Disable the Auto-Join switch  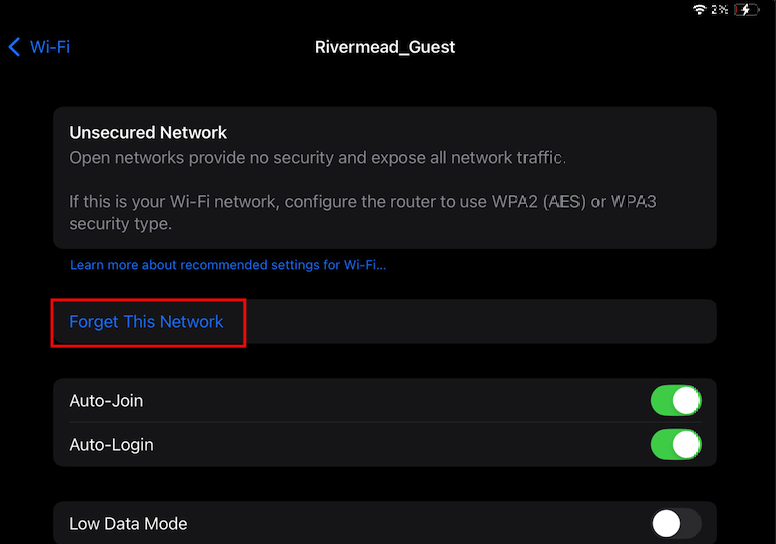click(676, 400)
